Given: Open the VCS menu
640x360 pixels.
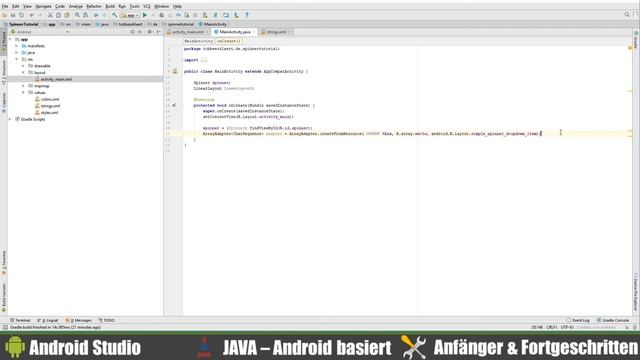Looking at the screenshot, I should point(147,7).
